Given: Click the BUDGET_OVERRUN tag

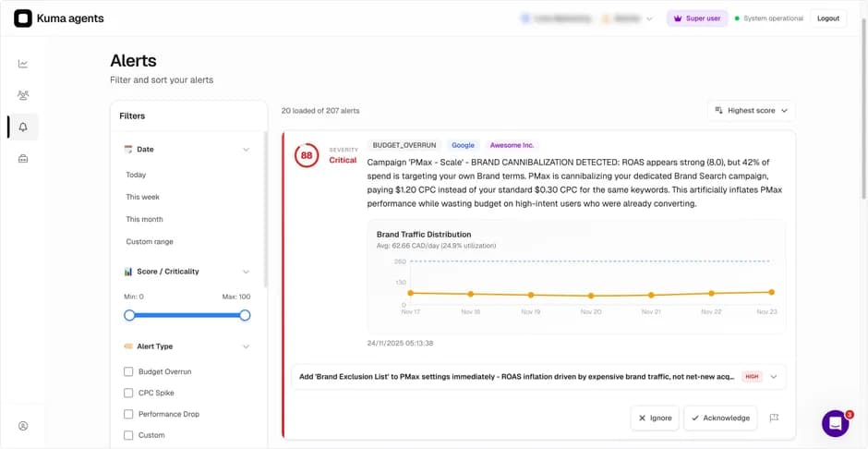Looking at the screenshot, I should (x=404, y=145).
